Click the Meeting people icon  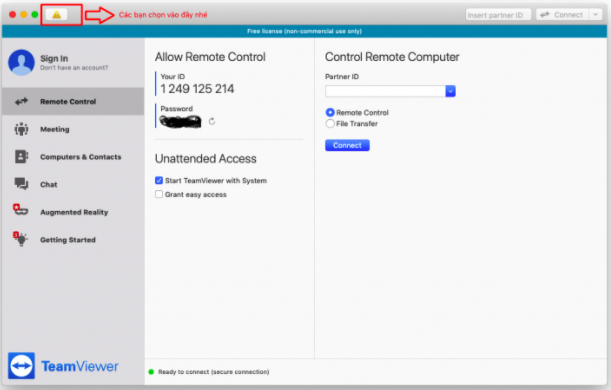click(21, 129)
